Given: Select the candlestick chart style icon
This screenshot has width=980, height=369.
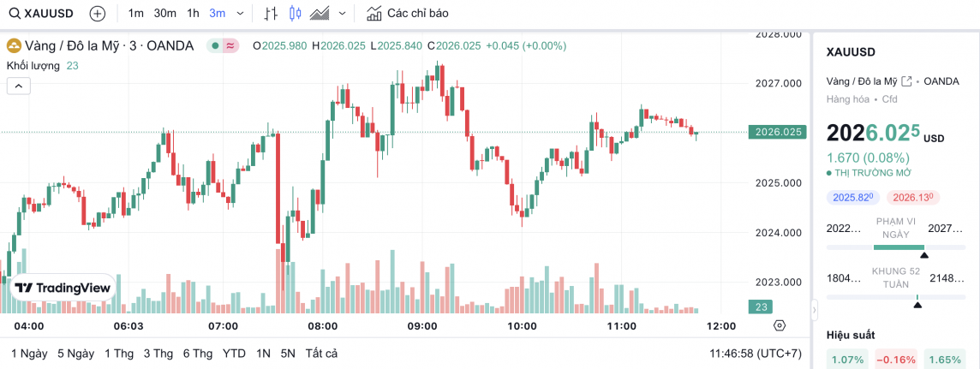Looking at the screenshot, I should 296,14.
